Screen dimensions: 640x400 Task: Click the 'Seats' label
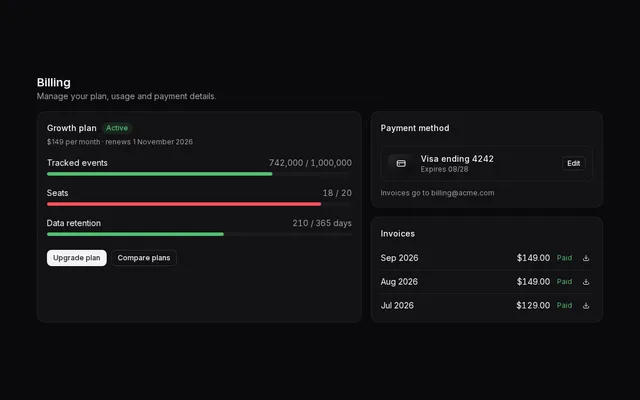tap(57, 193)
